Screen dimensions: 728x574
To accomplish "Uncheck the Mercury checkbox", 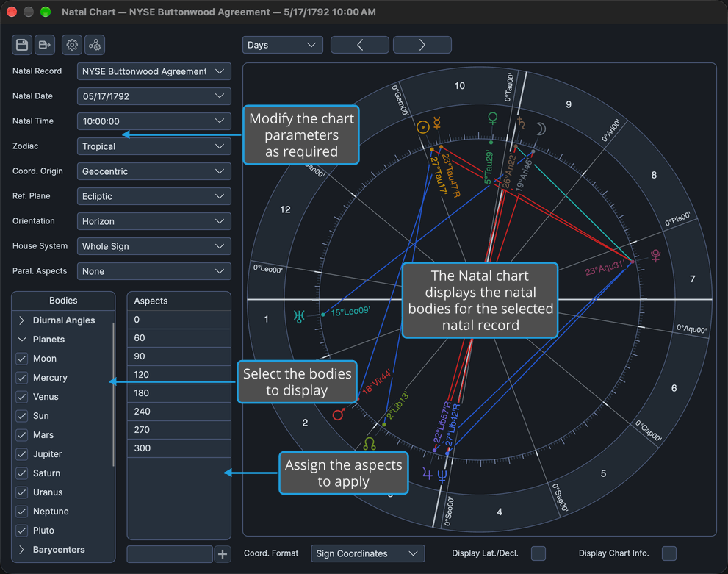I will 22,378.
